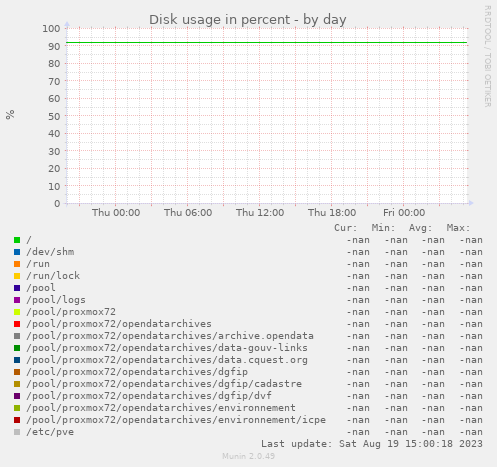497x467 pixels.
Task: Click the Max '-nan' value in the /etc/pve row
Action: pos(471,432)
